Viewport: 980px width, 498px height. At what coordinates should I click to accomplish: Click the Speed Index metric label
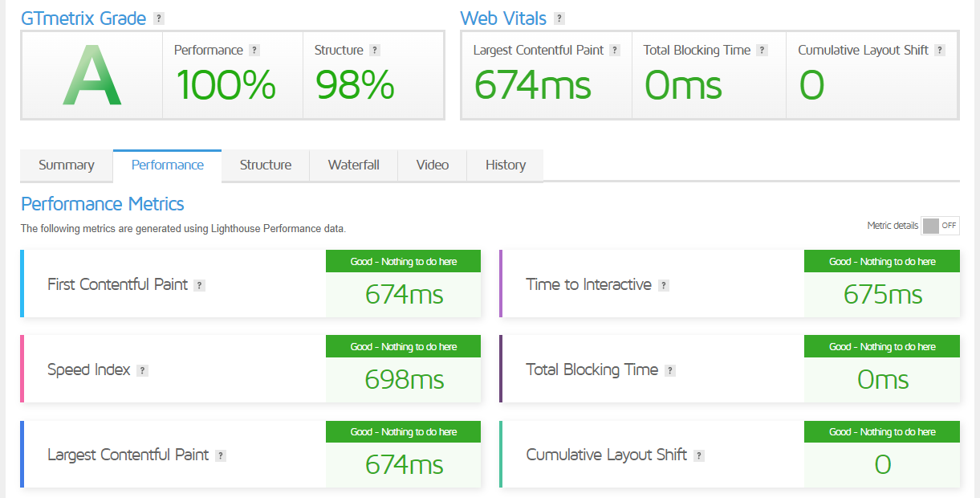88,370
